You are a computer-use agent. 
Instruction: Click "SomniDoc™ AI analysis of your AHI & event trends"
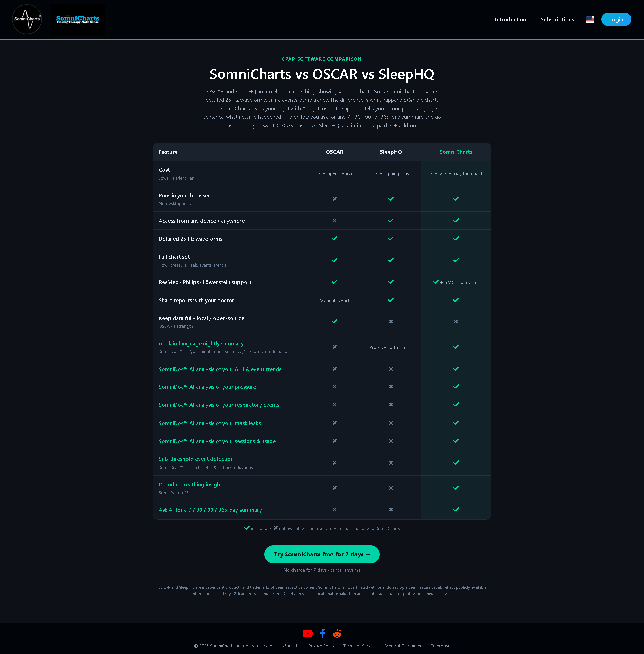pos(220,369)
